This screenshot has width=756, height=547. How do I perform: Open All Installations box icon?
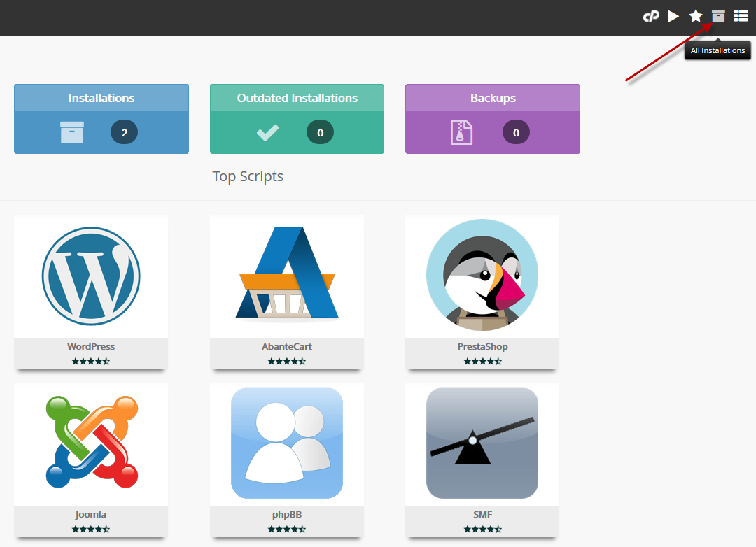[718, 16]
